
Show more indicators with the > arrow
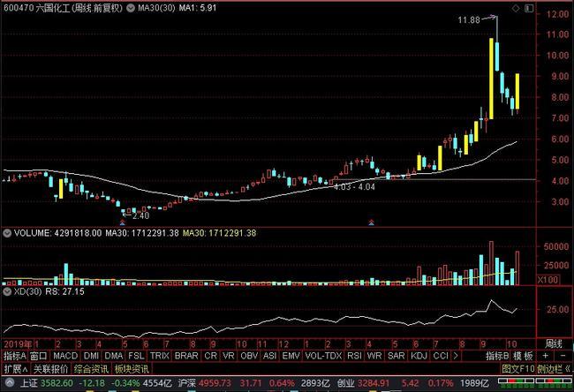(456, 356)
